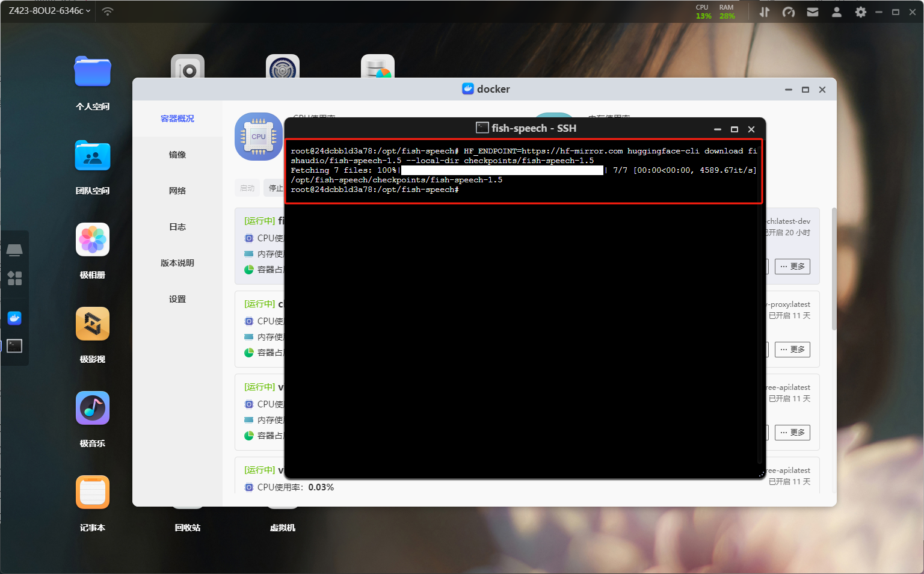This screenshot has width=924, height=574.
Task: Open the Z423-8OU2-6346c device dropdown
Action: (49, 11)
